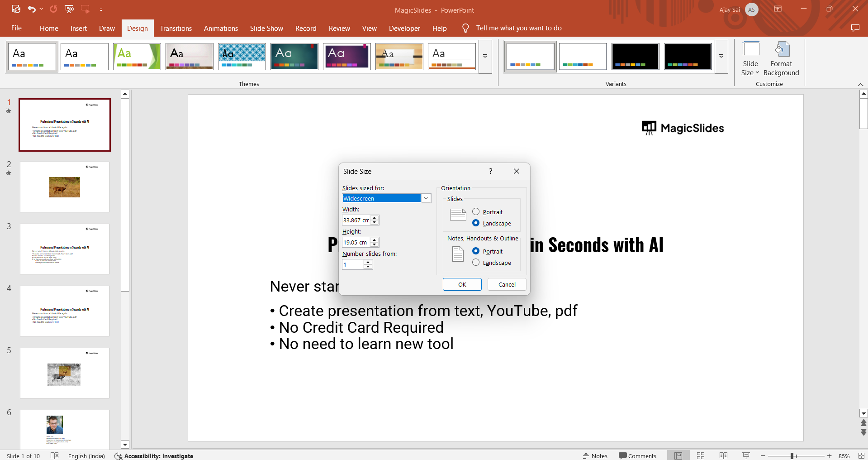Open the Transitions ribbon tab
The image size is (868, 460).
(x=175, y=28)
